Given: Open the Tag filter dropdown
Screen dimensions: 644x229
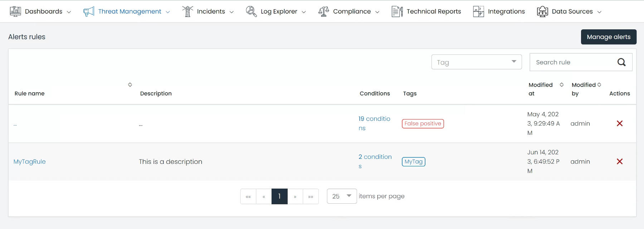Looking at the screenshot, I should click(x=477, y=62).
